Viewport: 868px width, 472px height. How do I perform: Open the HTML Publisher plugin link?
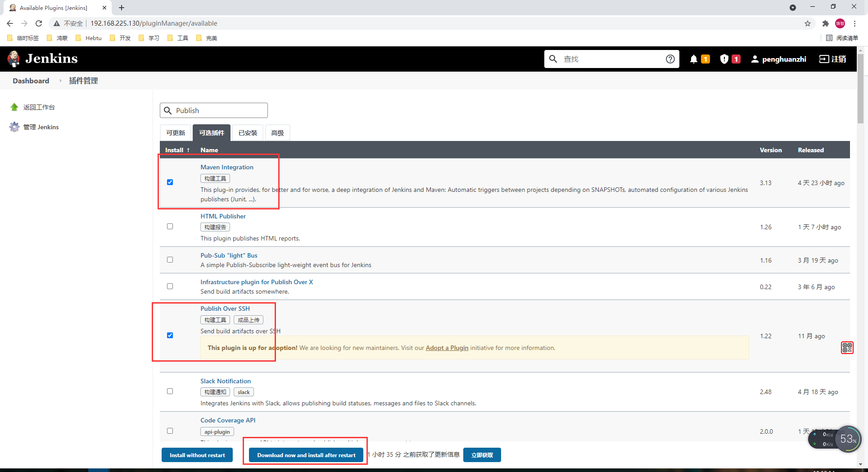pyautogui.click(x=223, y=216)
